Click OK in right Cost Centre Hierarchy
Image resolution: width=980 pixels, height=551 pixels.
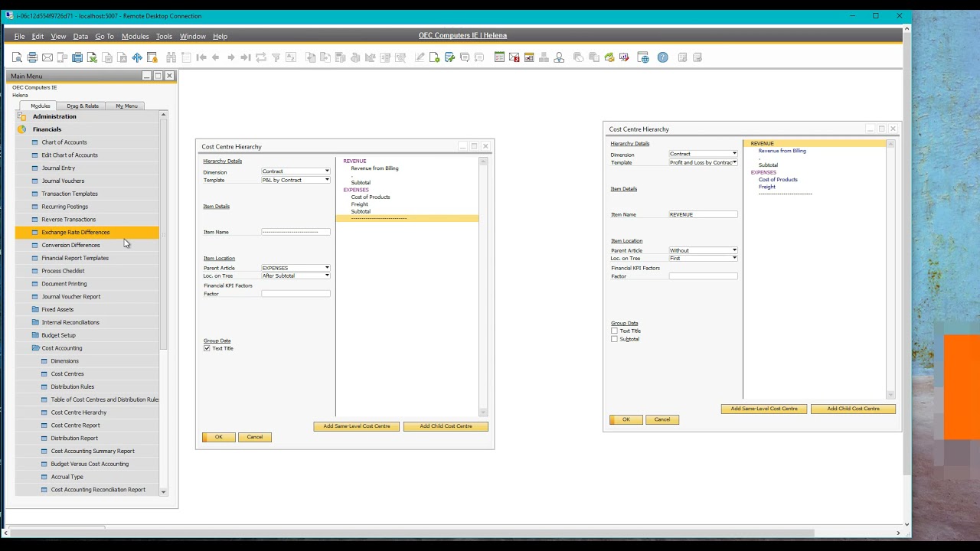coord(626,419)
